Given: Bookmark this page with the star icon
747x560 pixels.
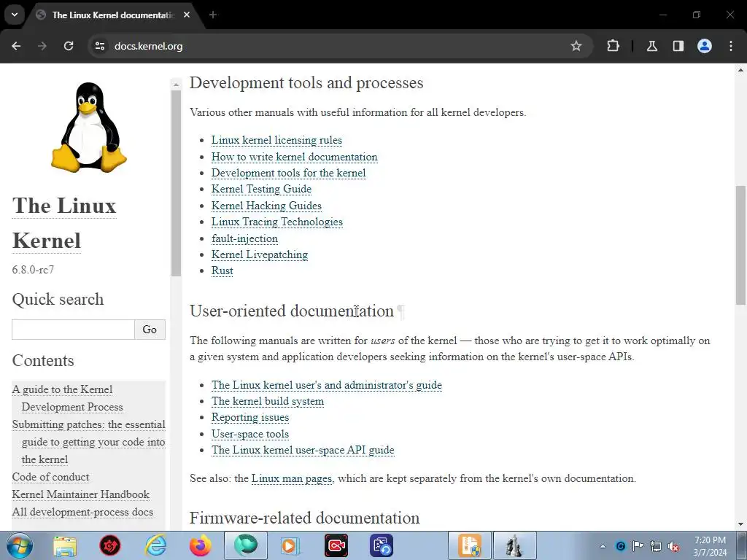Looking at the screenshot, I should pyautogui.click(x=576, y=46).
